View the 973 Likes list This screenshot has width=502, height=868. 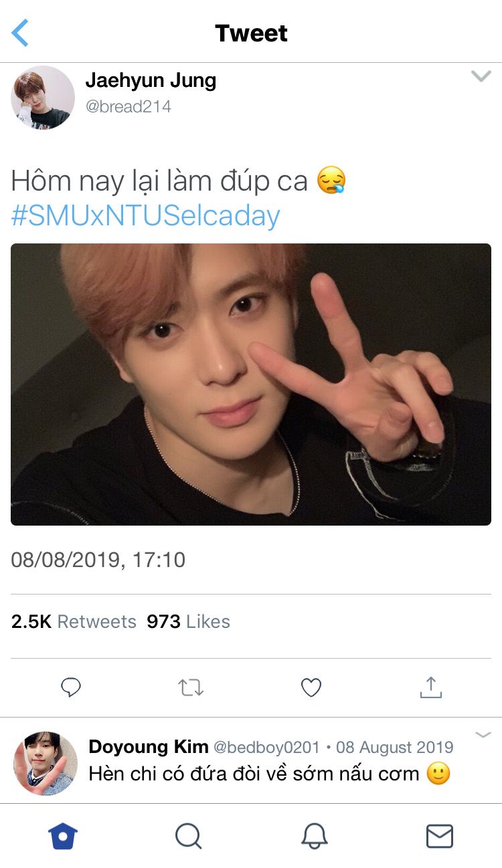[x=188, y=622]
